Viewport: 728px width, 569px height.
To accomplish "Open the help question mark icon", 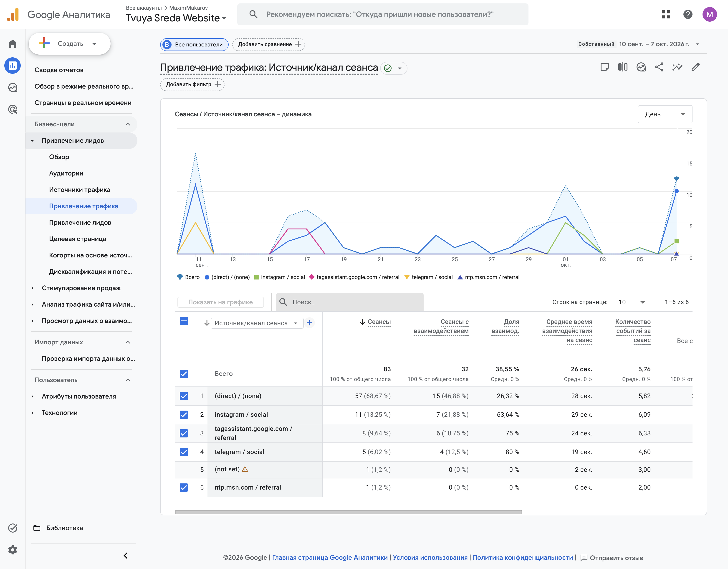I will tap(688, 14).
